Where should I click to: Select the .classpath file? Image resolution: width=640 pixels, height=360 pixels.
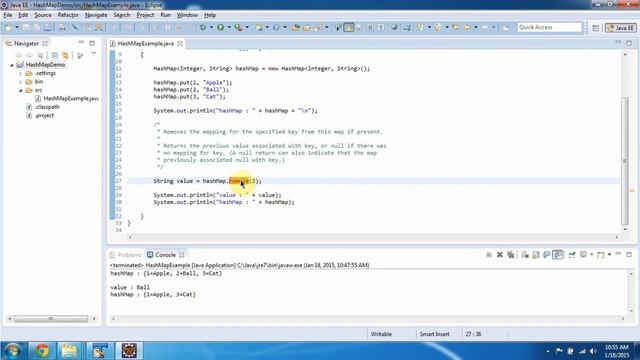[47, 107]
